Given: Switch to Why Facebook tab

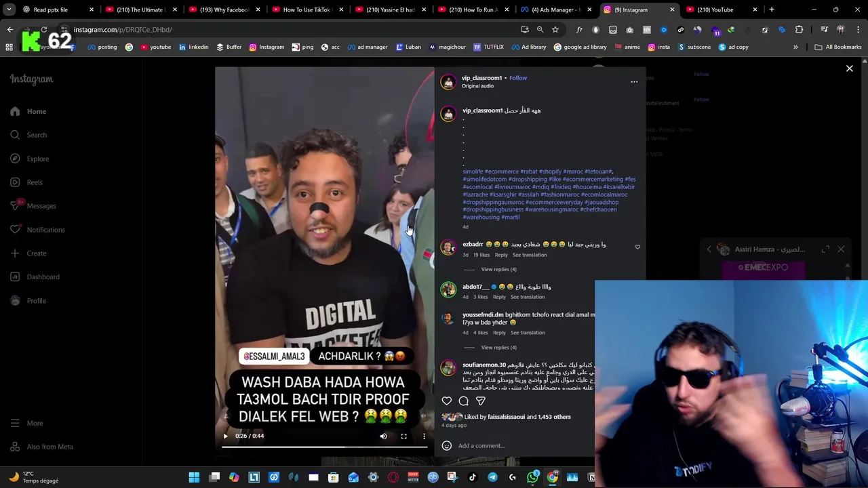Looking at the screenshot, I should pyautogui.click(x=224, y=9).
